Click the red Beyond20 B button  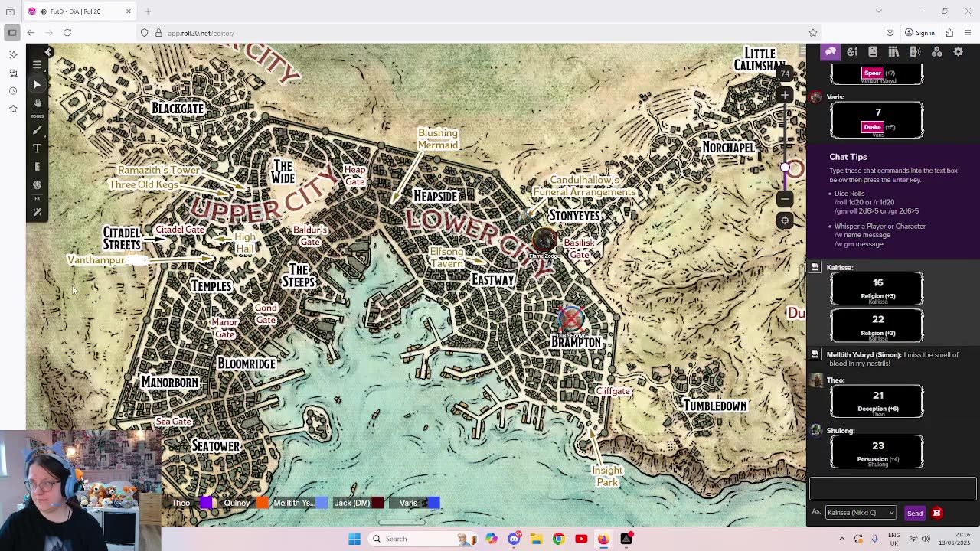pos(936,513)
